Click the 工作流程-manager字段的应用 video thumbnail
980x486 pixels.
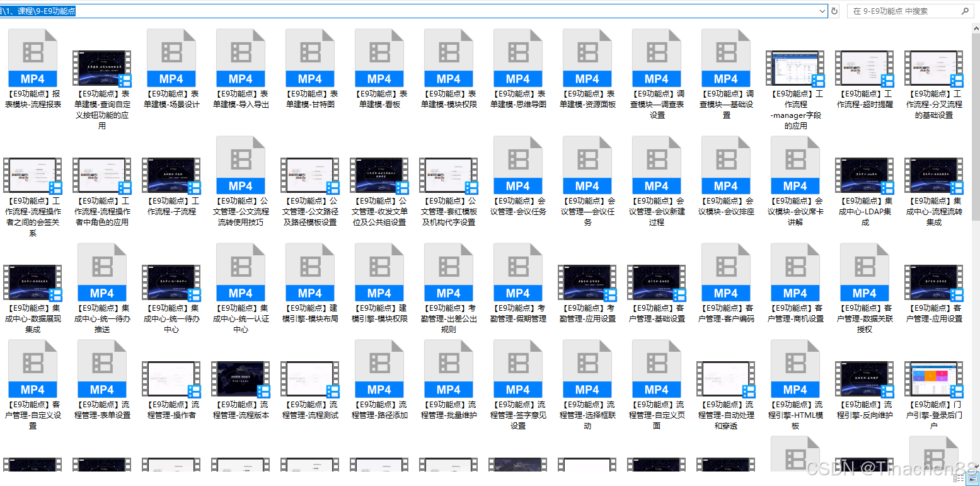coord(795,68)
